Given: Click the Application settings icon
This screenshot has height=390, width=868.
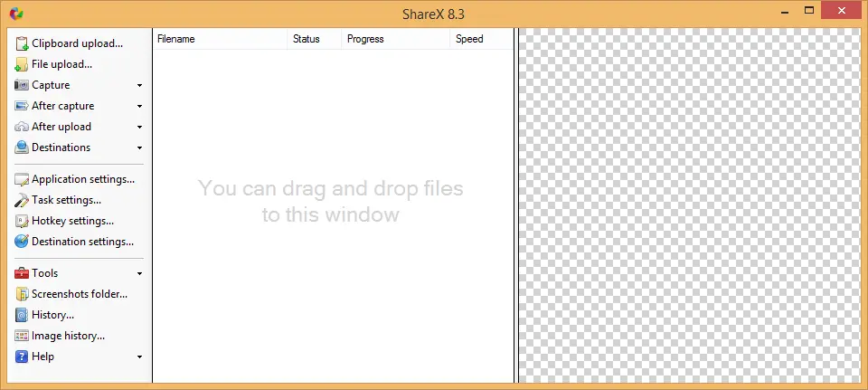Looking at the screenshot, I should pos(22,179).
